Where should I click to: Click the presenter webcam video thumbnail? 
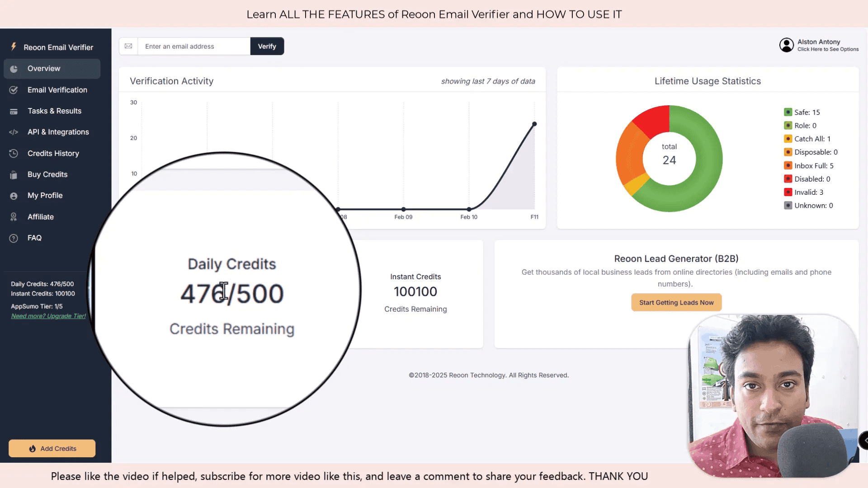click(x=773, y=396)
